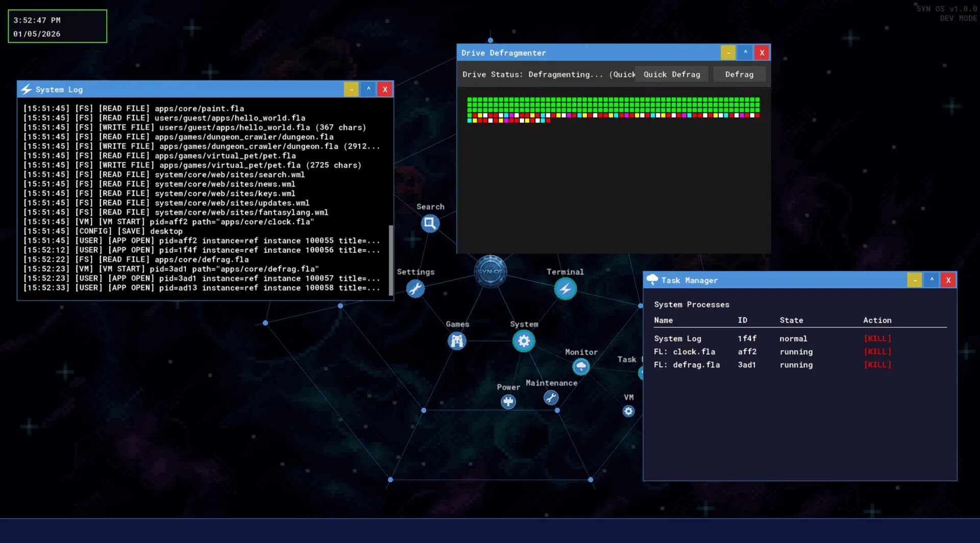Kill the System Log process
Viewport: 980px width, 543px height.
[x=877, y=339]
